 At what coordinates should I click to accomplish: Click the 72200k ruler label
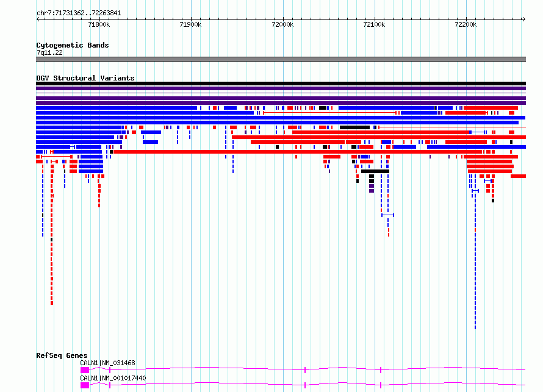466,24
